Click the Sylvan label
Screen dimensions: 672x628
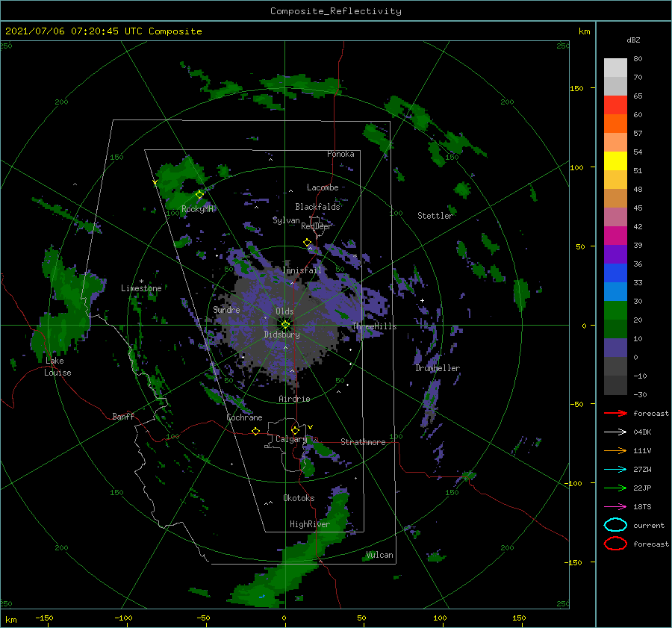pyautogui.click(x=286, y=220)
